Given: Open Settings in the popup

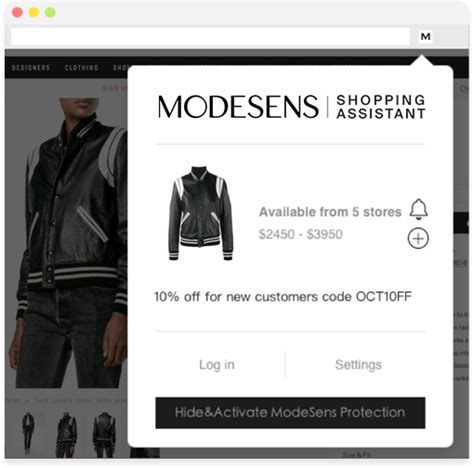Looking at the screenshot, I should [358, 365].
